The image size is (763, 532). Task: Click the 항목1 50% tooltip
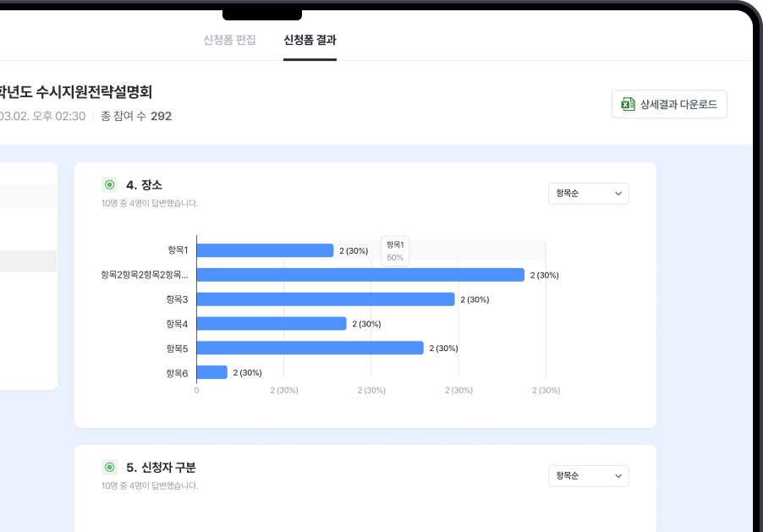point(395,250)
